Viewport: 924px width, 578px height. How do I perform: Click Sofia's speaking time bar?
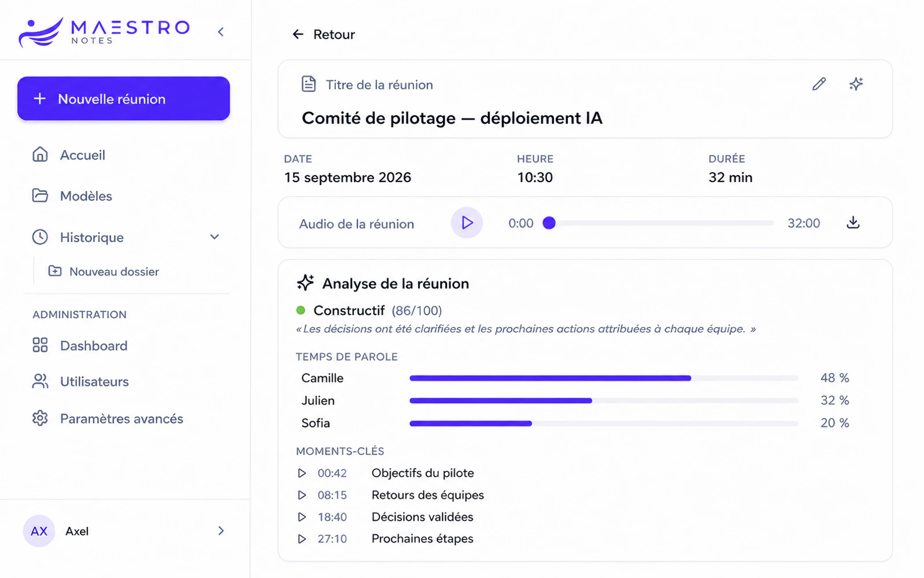coord(604,423)
